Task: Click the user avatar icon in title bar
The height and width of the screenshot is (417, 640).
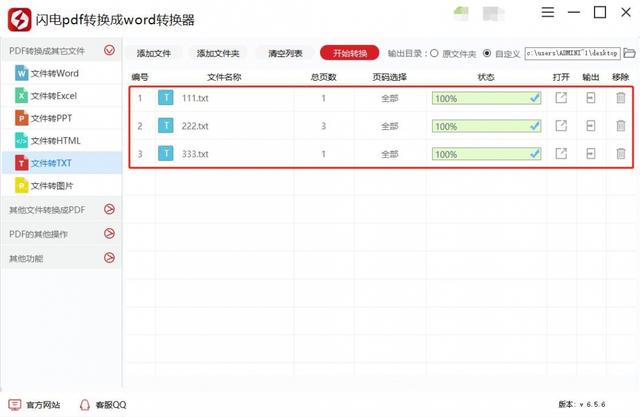Action: pyautogui.click(x=461, y=13)
